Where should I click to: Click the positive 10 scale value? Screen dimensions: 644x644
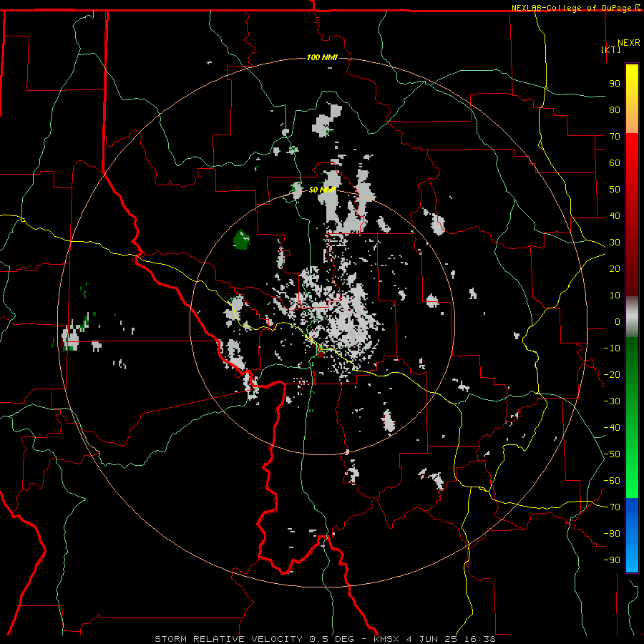[x=615, y=296]
